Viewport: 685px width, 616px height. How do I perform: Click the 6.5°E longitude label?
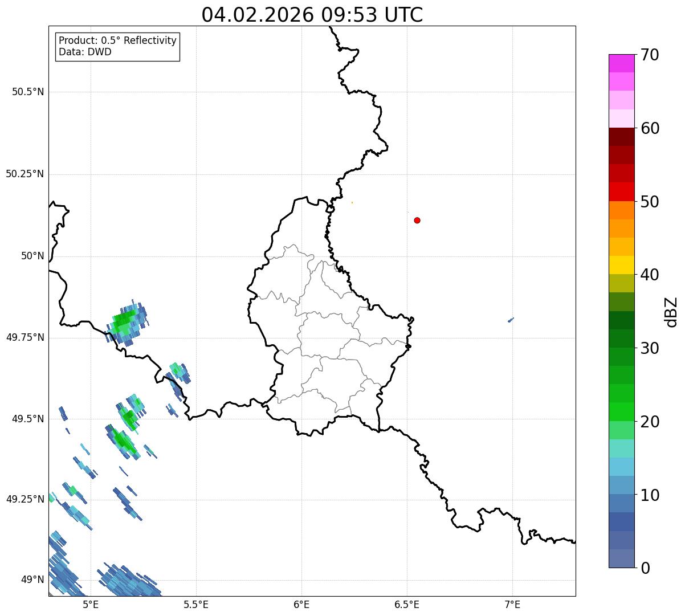click(x=407, y=604)
